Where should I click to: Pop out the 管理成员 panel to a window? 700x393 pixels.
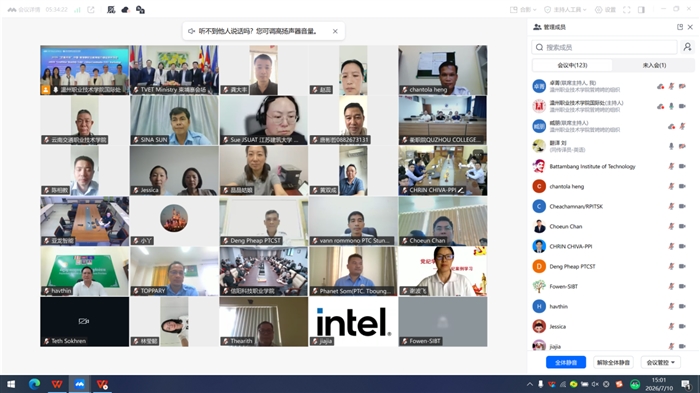(x=680, y=27)
